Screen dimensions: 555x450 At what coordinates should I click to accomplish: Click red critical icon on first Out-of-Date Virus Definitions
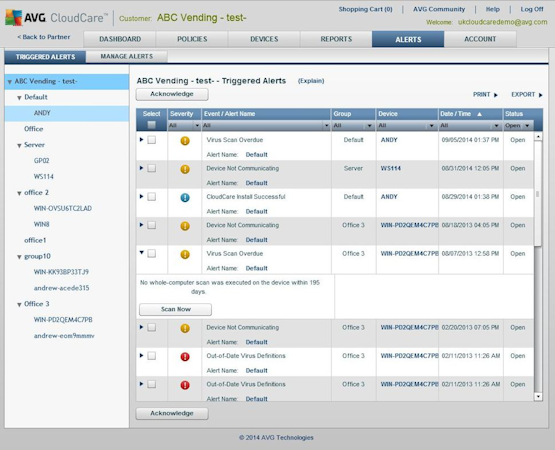click(185, 357)
